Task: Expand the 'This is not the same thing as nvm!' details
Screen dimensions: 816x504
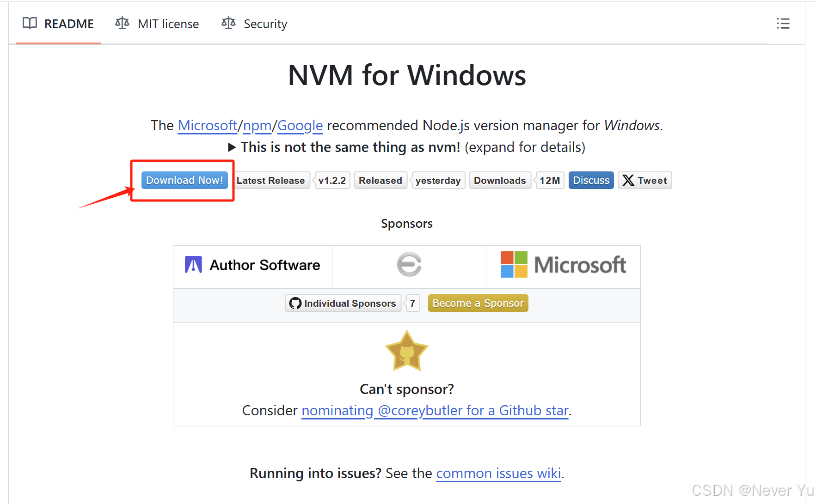Action: coord(407,147)
